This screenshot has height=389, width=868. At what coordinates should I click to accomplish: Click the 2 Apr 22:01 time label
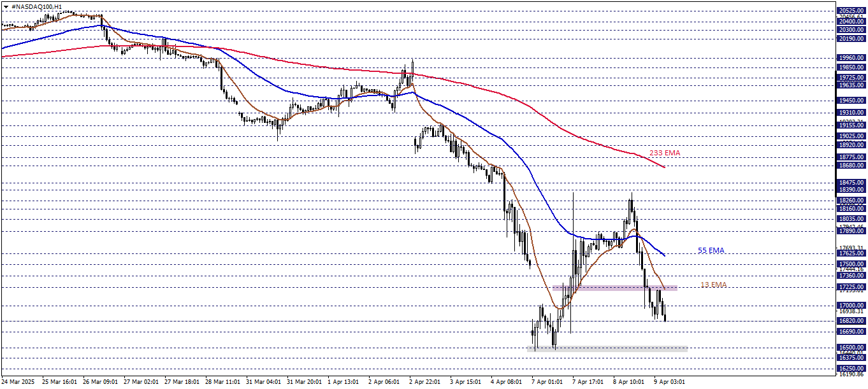(x=425, y=382)
